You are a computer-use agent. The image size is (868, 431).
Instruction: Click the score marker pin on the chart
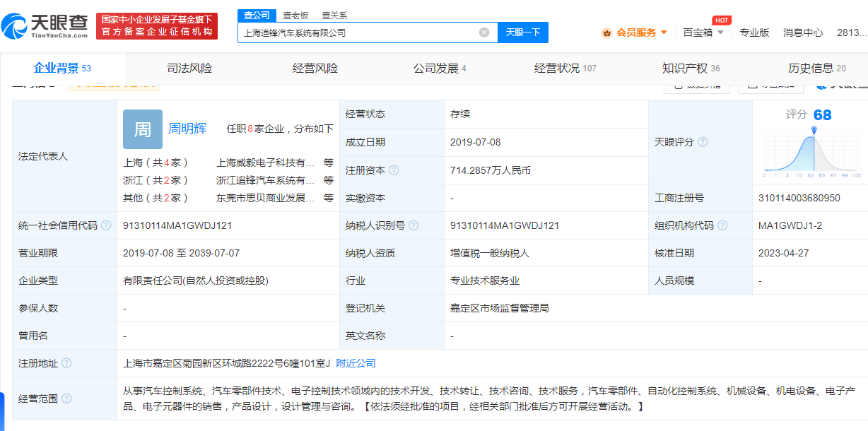(x=814, y=130)
